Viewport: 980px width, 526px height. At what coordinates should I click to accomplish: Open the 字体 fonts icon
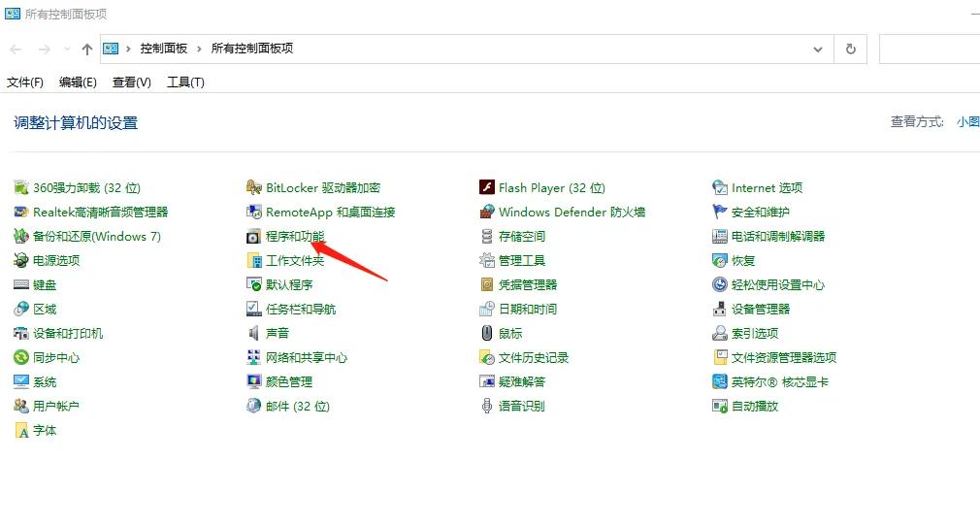tap(21, 430)
